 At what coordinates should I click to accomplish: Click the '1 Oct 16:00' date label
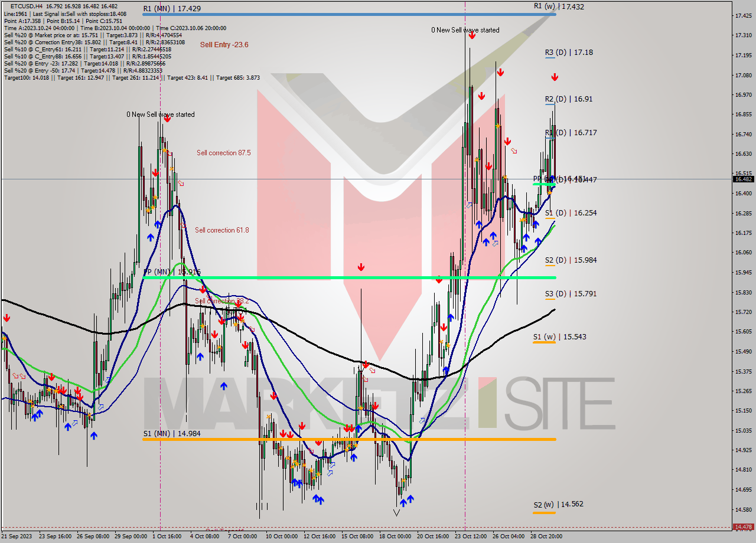tap(167, 537)
